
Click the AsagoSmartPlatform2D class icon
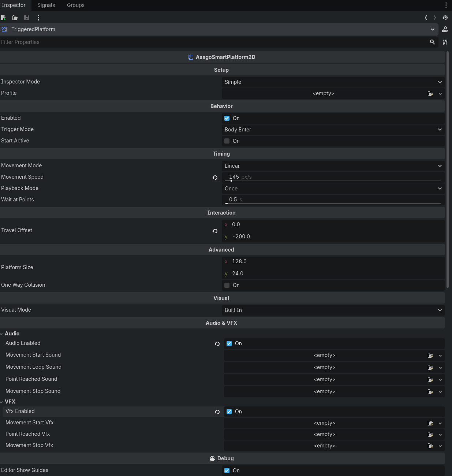tap(191, 57)
